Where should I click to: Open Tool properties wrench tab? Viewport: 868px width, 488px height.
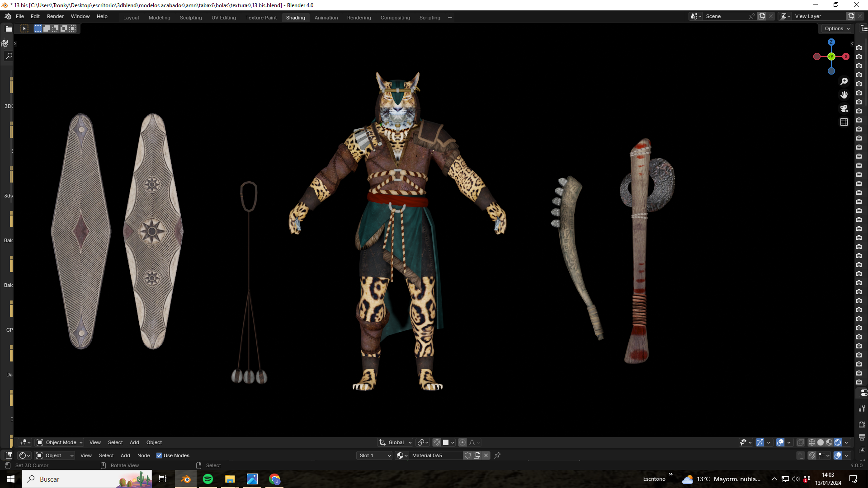coord(862,408)
